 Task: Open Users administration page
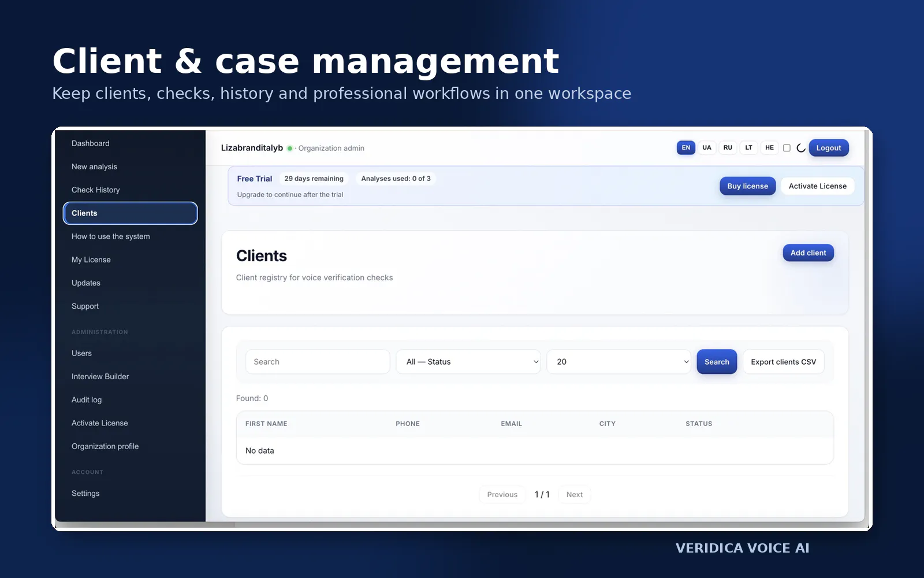click(x=130, y=353)
